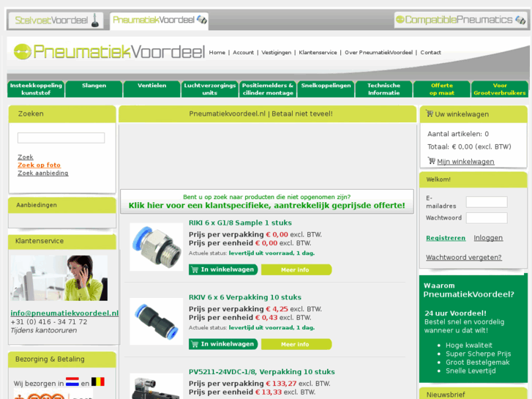Screen dimensions: 532x399
Task: Go to Home link
Action: 217,52
